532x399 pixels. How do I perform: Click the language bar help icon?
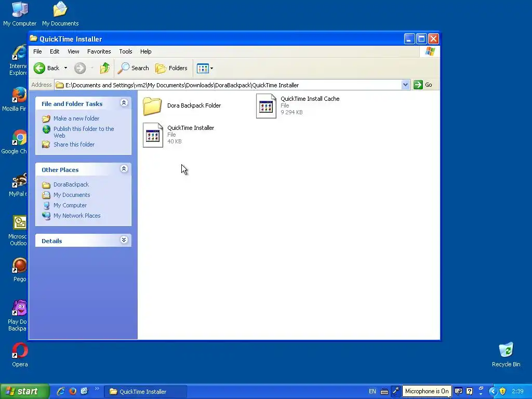(470, 391)
